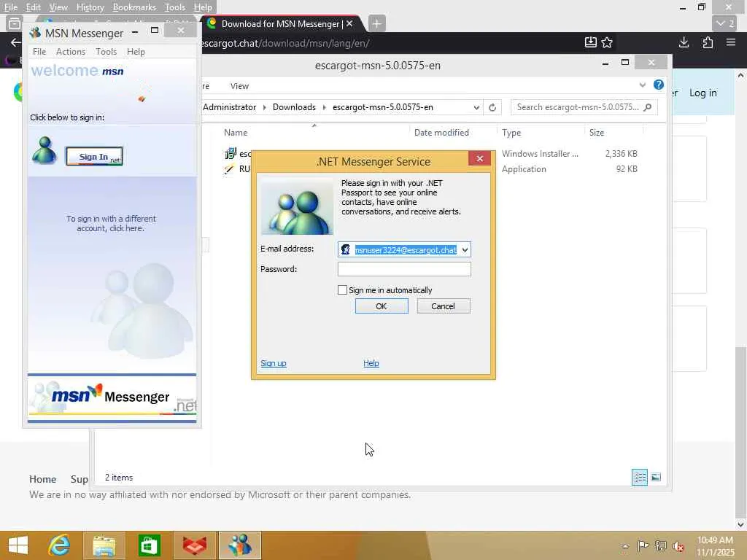Open the View tab in File Explorer
747x560 pixels.
239,86
